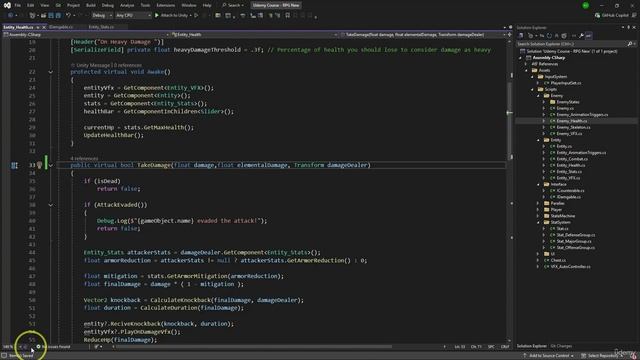Click Add to Source Control button
The height and width of the screenshot is (360, 640).
548,356
